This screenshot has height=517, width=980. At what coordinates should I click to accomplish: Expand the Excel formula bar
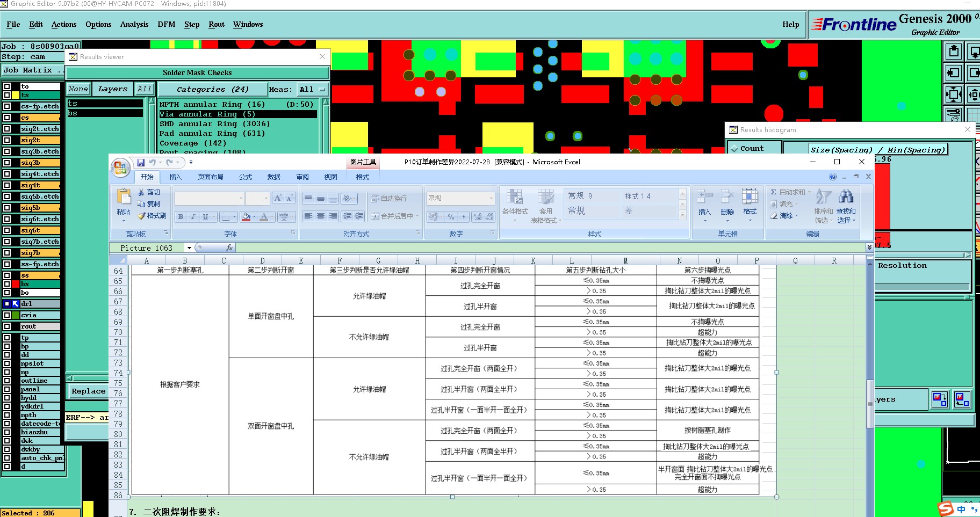click(x=869, y=247)
